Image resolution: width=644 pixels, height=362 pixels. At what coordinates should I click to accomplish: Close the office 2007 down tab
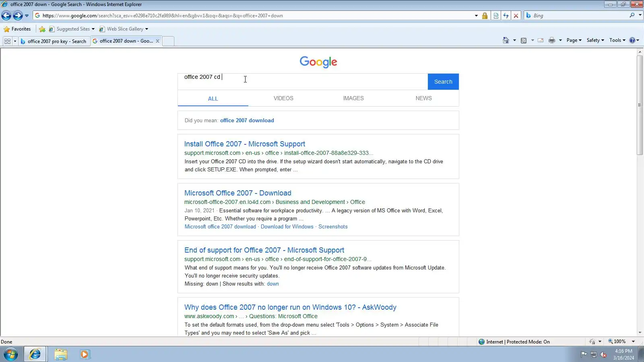[158, 41]
